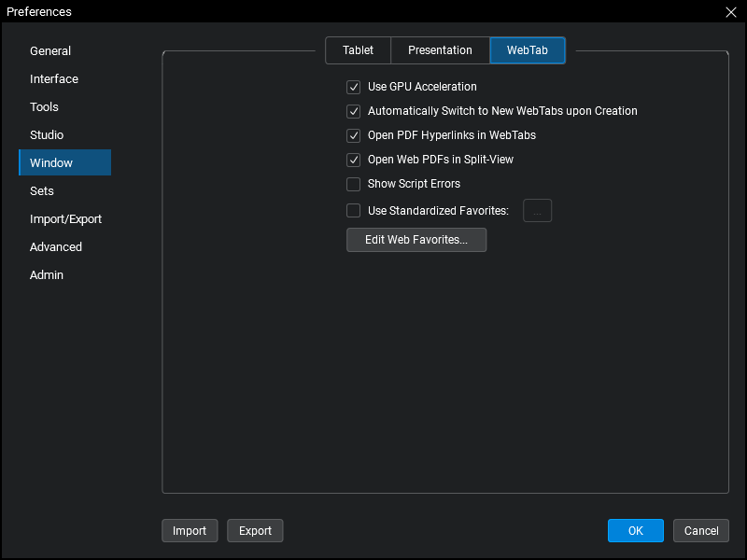Check Use Standardized Favorites
This screenshot has height=560, width=747.
(353, 210)
